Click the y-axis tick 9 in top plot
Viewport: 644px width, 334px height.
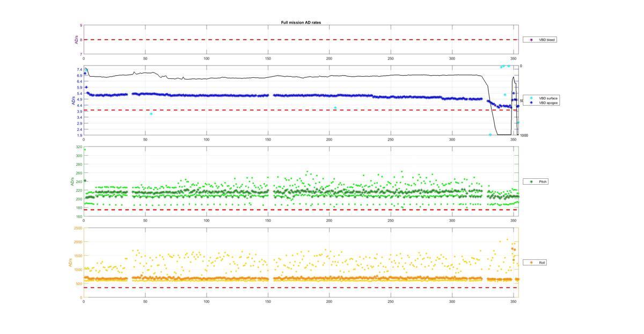[x=80, y=25]
